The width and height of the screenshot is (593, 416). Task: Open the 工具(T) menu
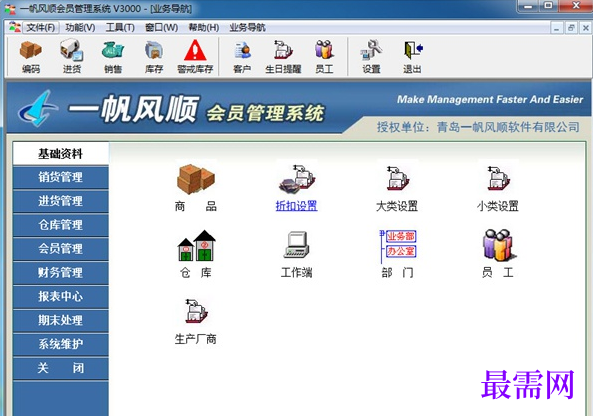point(120,28)
